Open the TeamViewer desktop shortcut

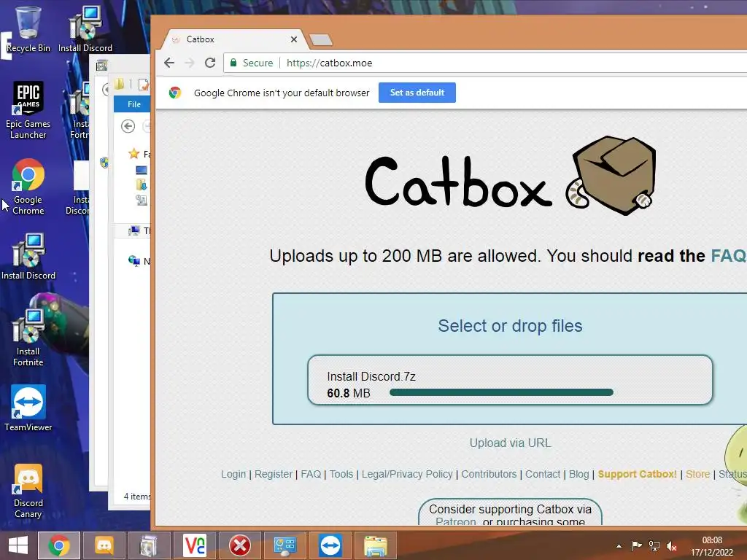coord(28,408)
